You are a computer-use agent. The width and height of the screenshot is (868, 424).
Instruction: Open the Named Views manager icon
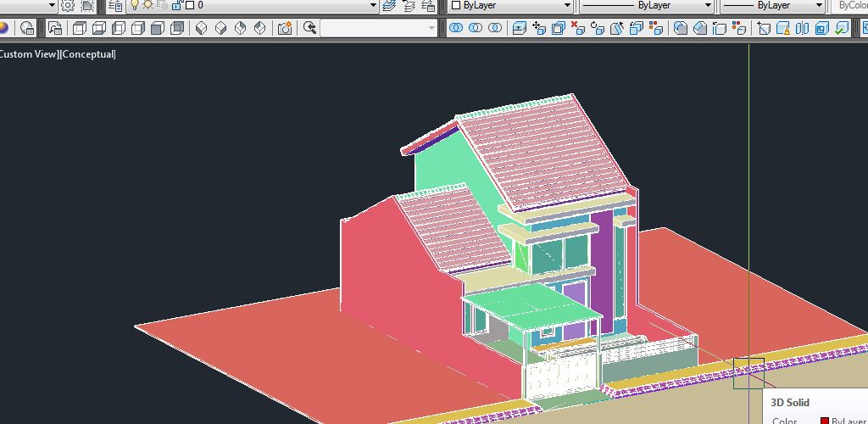click(55, 28)
